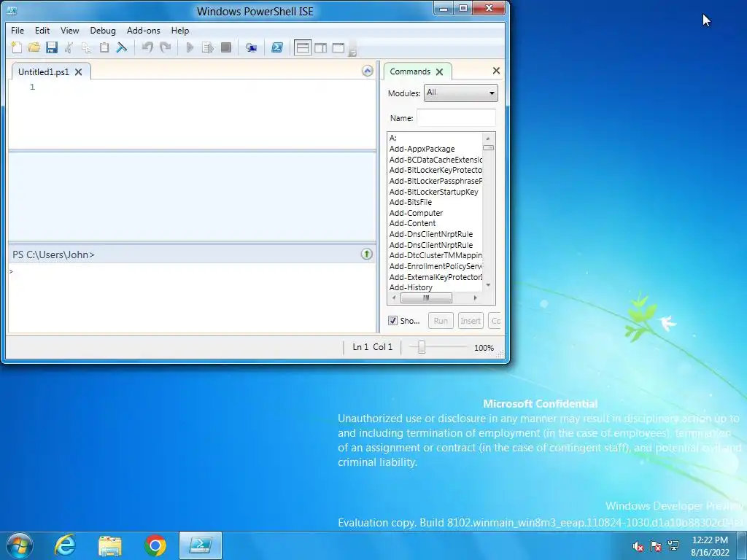Open File Explorer from taskbar
Screen dimensions: 747x560
point(110,545)
